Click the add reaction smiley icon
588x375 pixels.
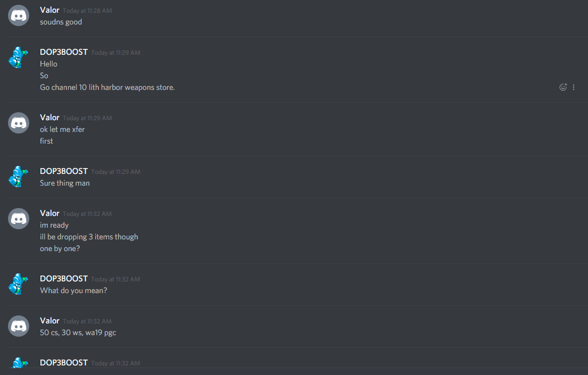(x=563, y=87)
